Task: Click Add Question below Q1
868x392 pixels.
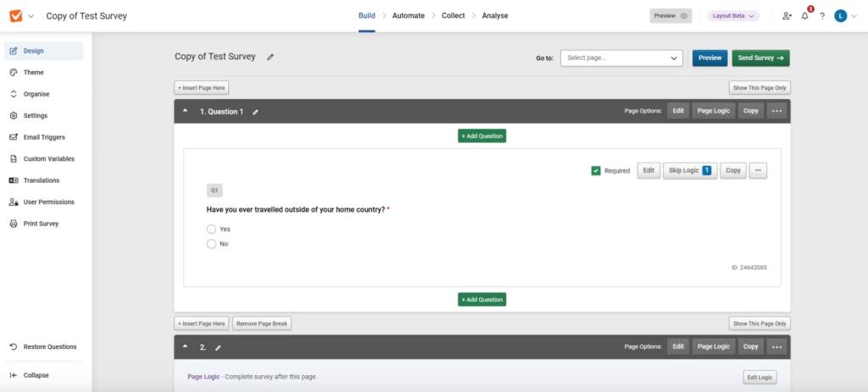Action: point(481,300)
